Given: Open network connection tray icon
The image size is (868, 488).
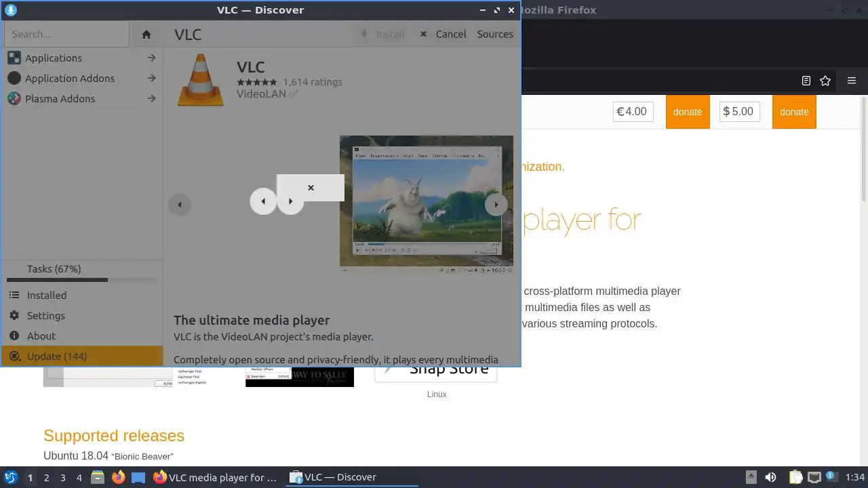Looking at the screenshot, I should (x=814, y=477).
